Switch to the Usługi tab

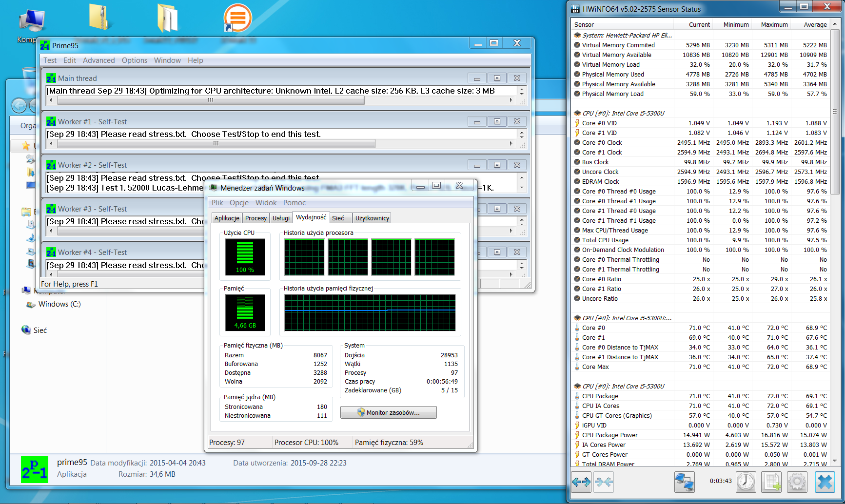pyautogui.click(x=281, y=218)
